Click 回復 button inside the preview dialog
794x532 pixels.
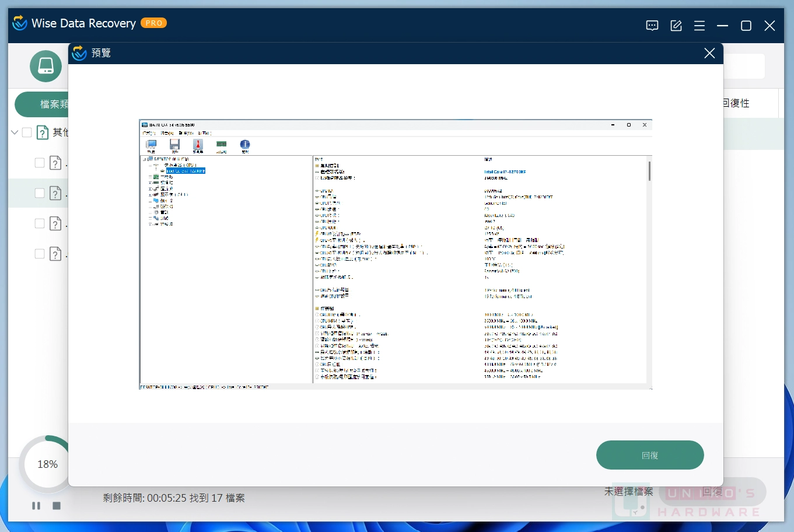[x=650, y=455]
